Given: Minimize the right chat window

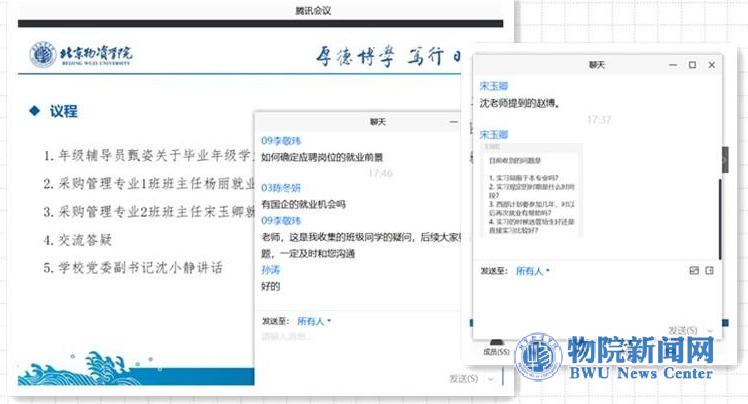Looking at the screenshot, I should click(x=670, y=65).
